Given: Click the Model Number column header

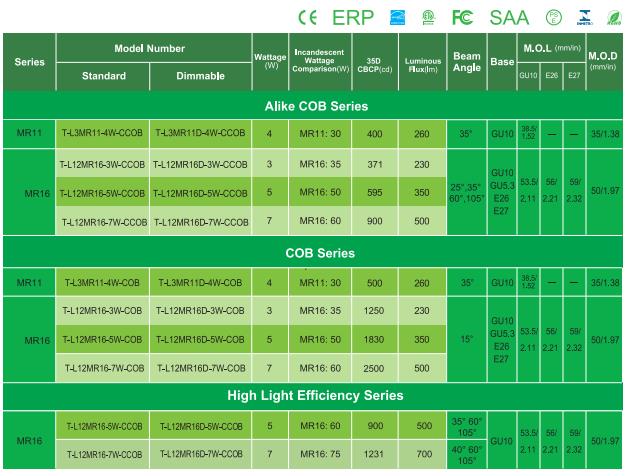Looking at the screenshot, I should coord(150,48).
